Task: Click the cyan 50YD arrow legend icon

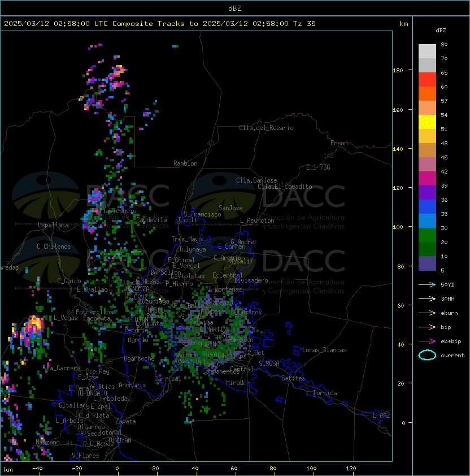Action: point(427,284)
